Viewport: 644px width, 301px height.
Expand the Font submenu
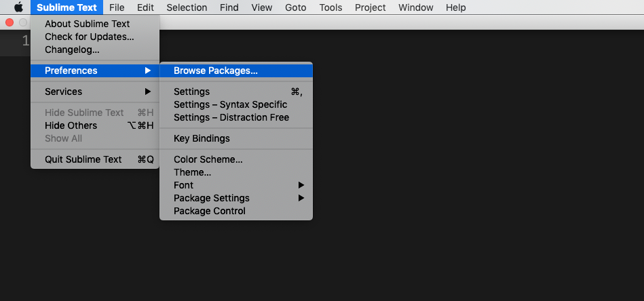point(236,185)
